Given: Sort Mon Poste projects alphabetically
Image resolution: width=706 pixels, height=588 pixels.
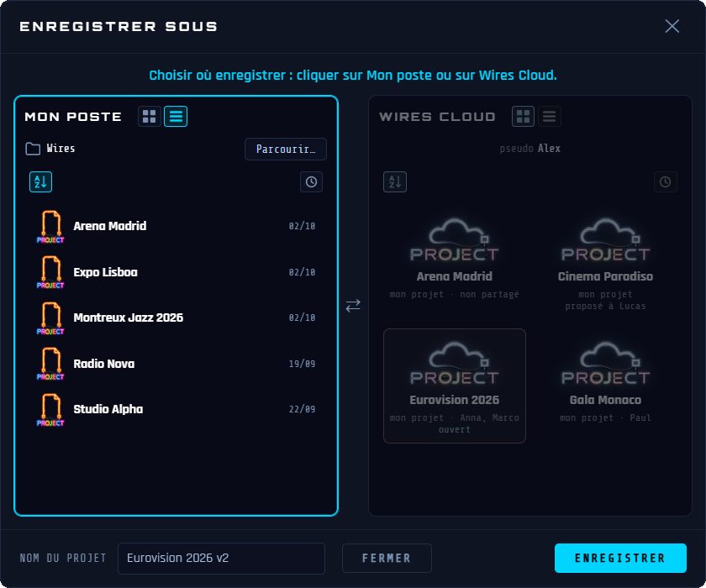Looking at the screenshot, I should click(40, 181).
